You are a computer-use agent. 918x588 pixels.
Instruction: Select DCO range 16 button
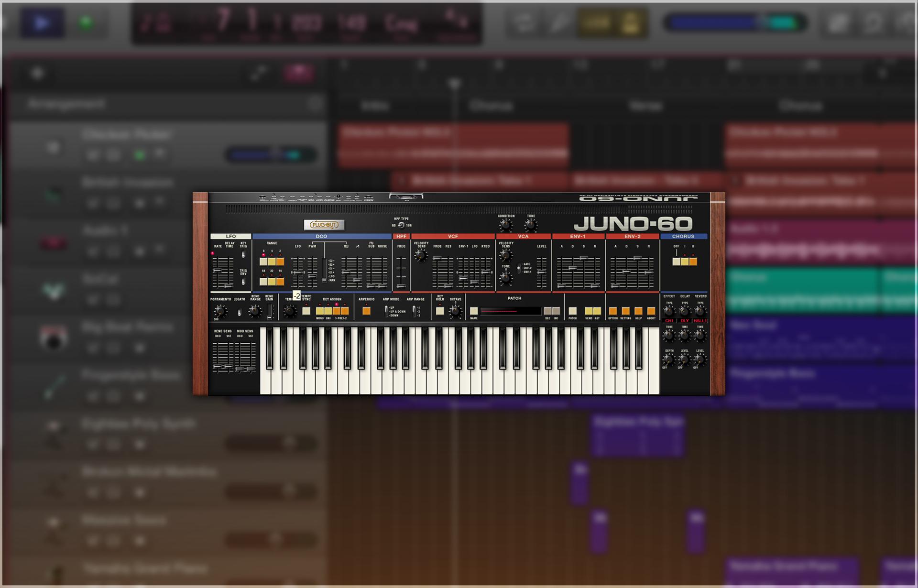280,282
